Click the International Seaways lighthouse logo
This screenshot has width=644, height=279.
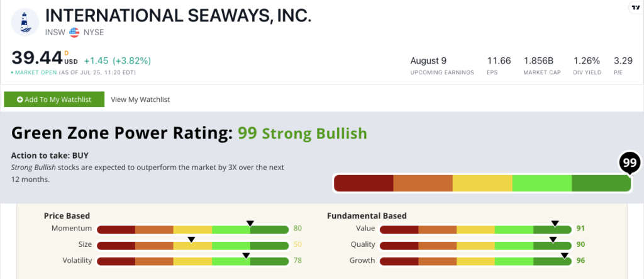tap(25, 23)
